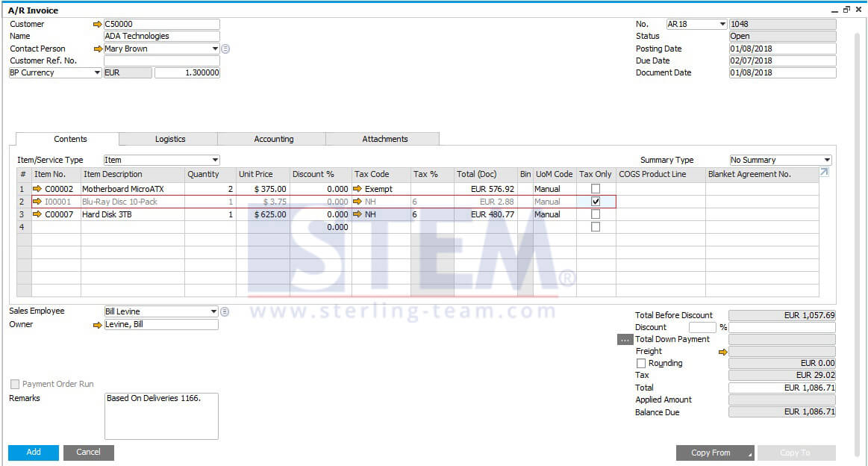
Task: Open table form settings icon at grid corner
Action: pos(824,173)
